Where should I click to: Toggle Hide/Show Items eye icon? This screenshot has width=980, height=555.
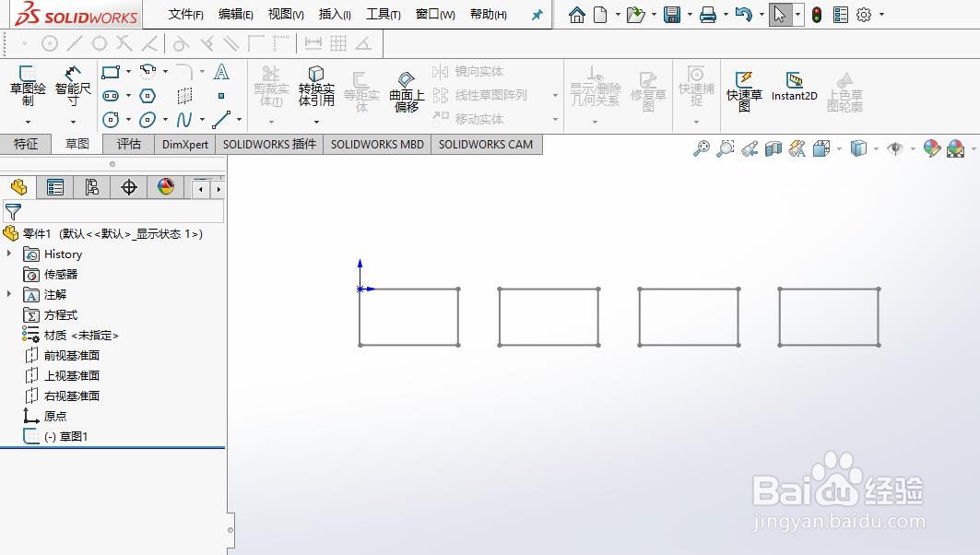click(x=895, y=148)
